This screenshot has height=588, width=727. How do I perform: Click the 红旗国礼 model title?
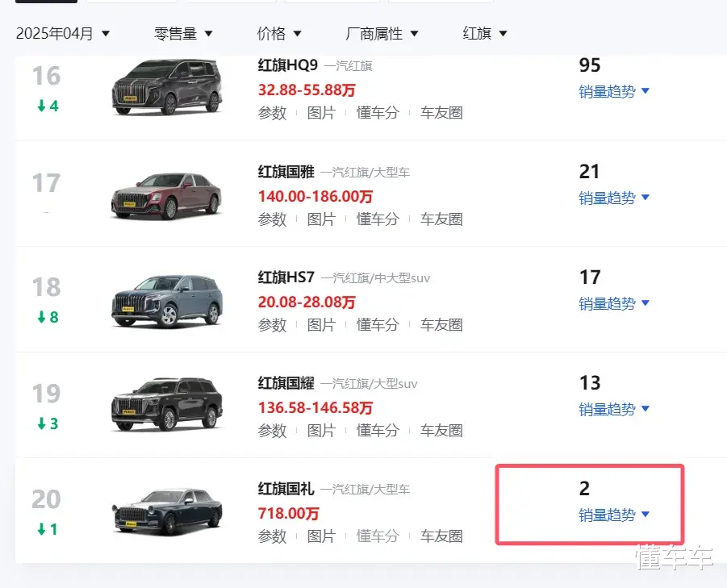[286, 489]
